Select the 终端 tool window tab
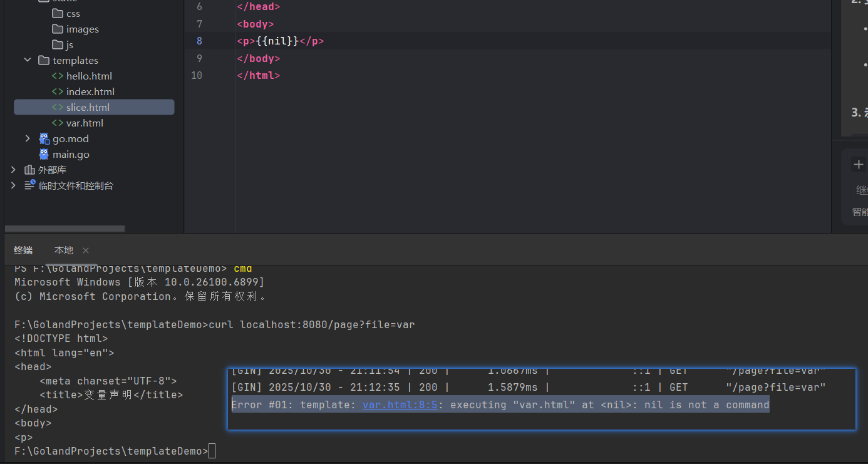Viewport: 868px width, 464px height. click(23, 250)
